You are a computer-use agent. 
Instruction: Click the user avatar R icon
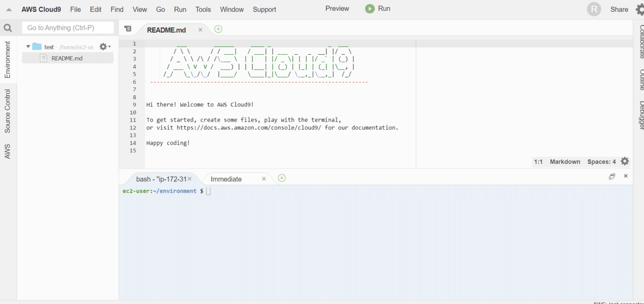click(594, 9)
